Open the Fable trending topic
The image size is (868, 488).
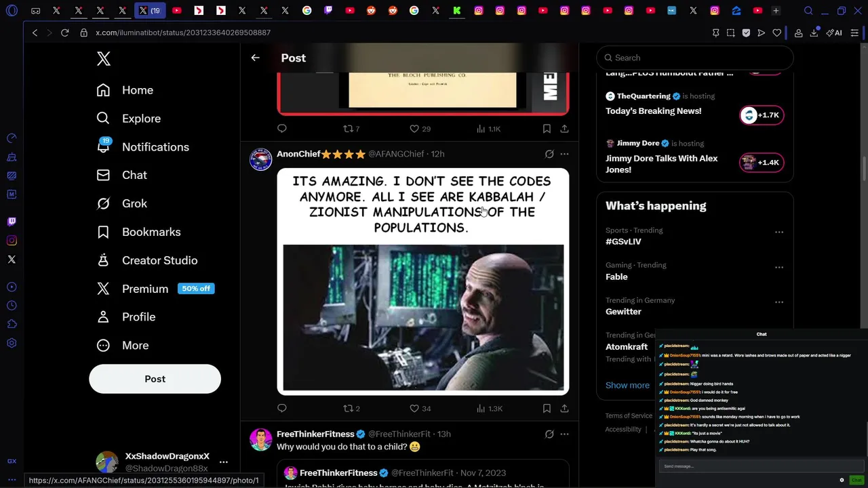tap(616, 277)
